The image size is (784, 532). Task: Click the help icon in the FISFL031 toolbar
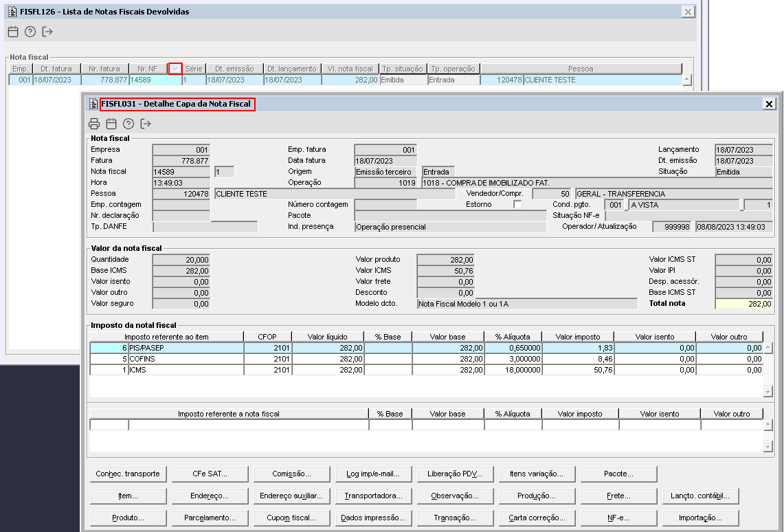(128, 124)
